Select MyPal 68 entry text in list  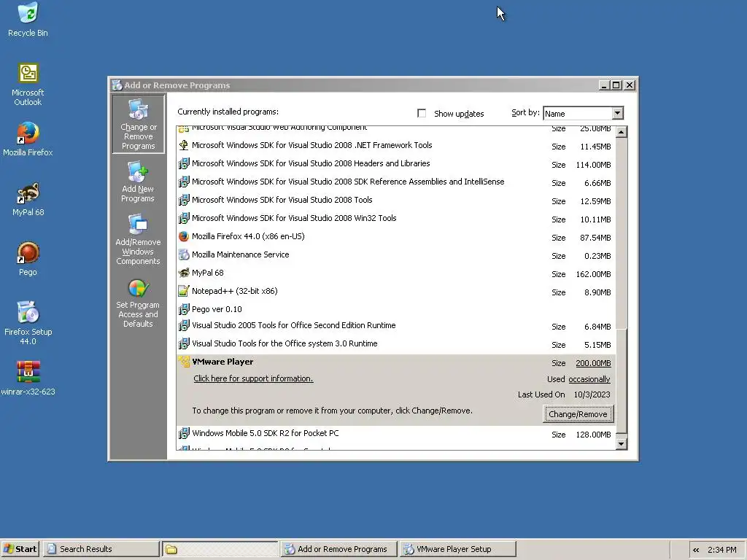pyautogui.click(x=208, y=273)
